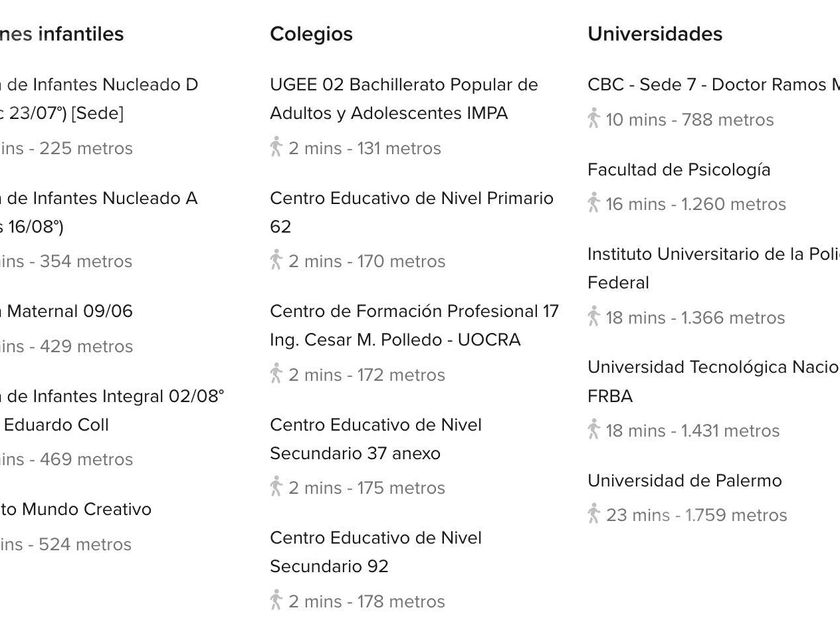Click Instituto Universitario de la Policía Federal
840x630 pixels.
pyautogui.click(x=712, y=268)
